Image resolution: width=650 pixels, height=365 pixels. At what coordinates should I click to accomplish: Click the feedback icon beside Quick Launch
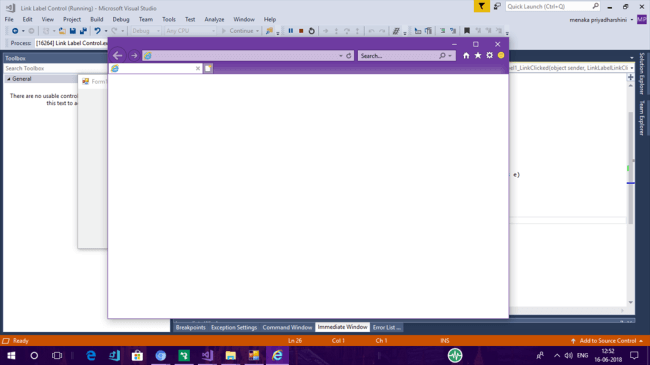click(x=497, y=6)
